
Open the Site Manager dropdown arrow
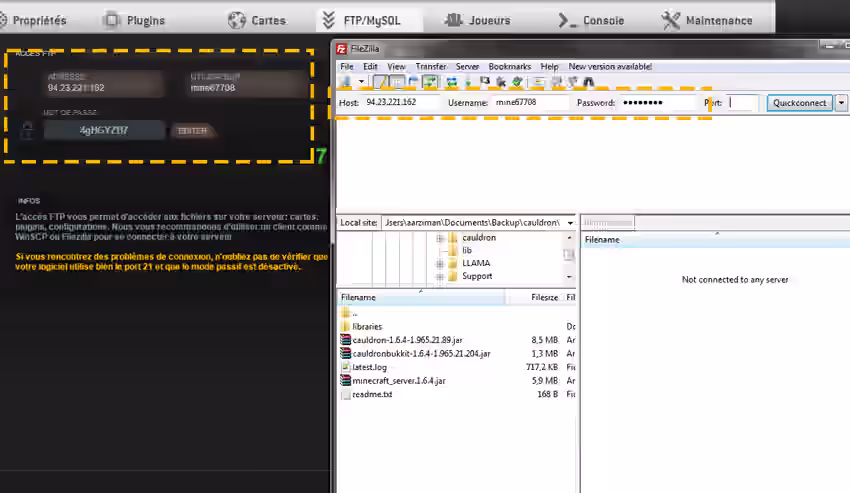(361, 82)
